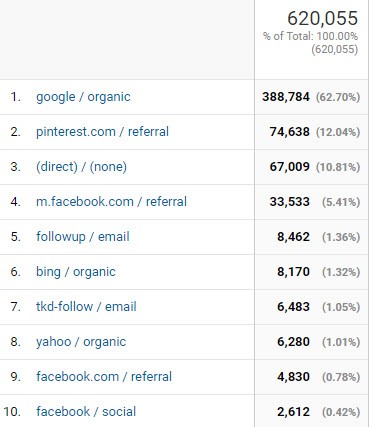369x427 pixels.
Task: Select the followup / email source link
Action: [x=83, y=237]
